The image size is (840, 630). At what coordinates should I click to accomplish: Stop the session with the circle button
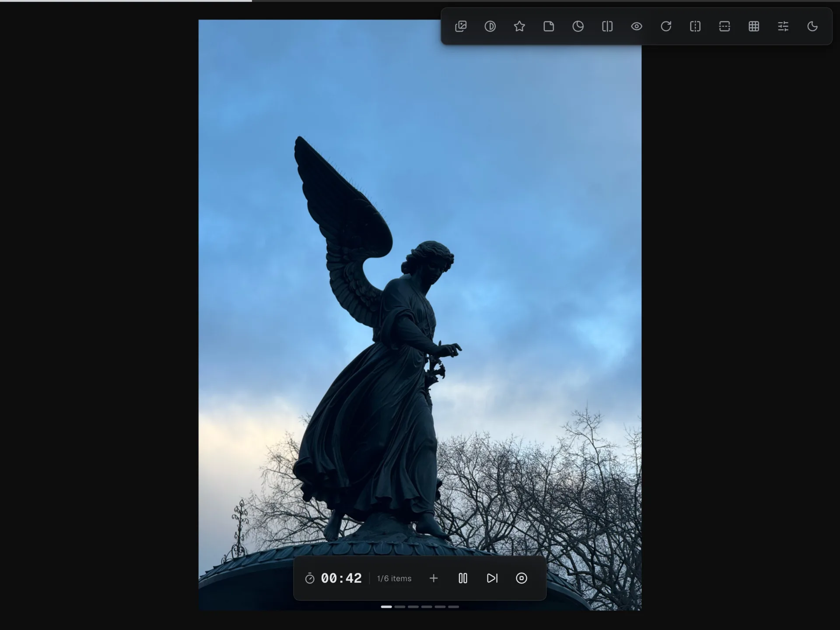point(521,578)
